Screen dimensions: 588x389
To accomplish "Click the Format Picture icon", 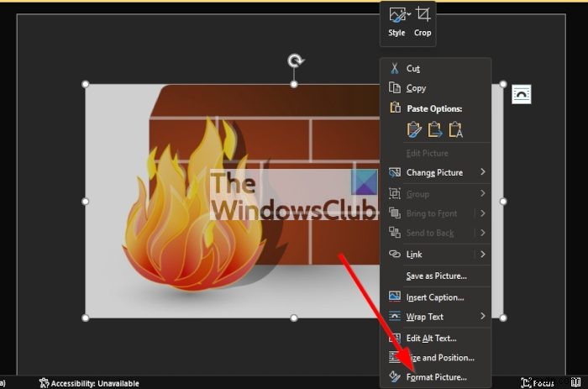I will coord(395,376).
